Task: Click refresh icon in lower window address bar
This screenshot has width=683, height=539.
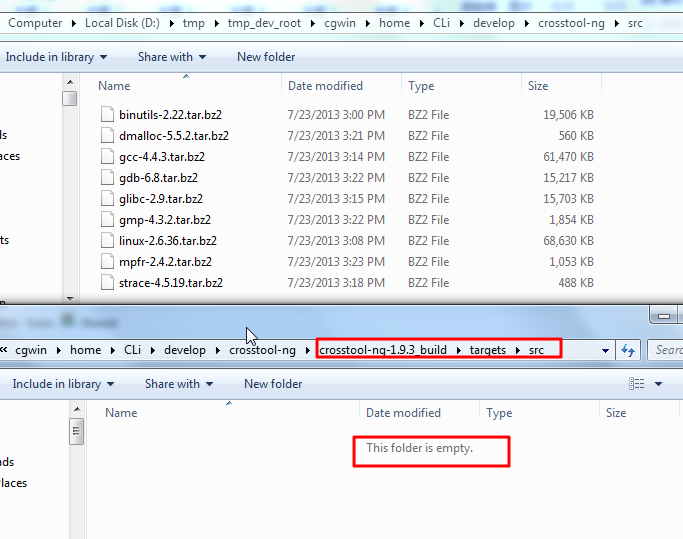Action: [628, 350]
